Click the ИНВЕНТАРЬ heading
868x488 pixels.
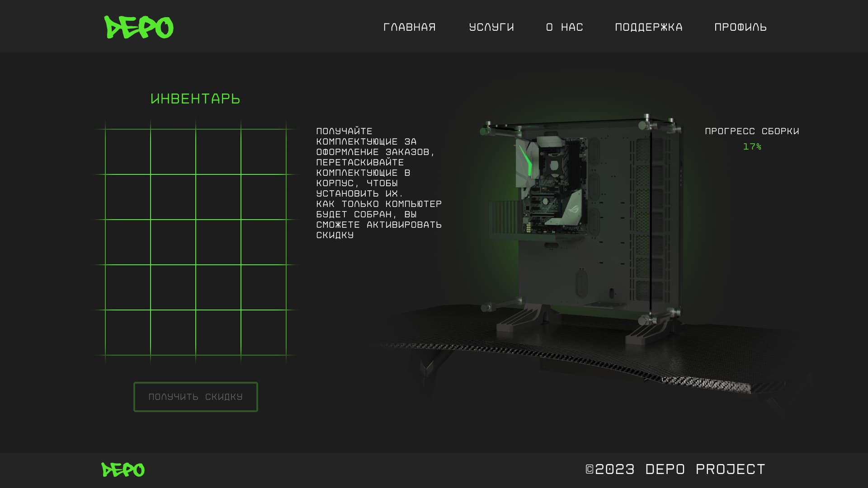(x=195, y=99)
